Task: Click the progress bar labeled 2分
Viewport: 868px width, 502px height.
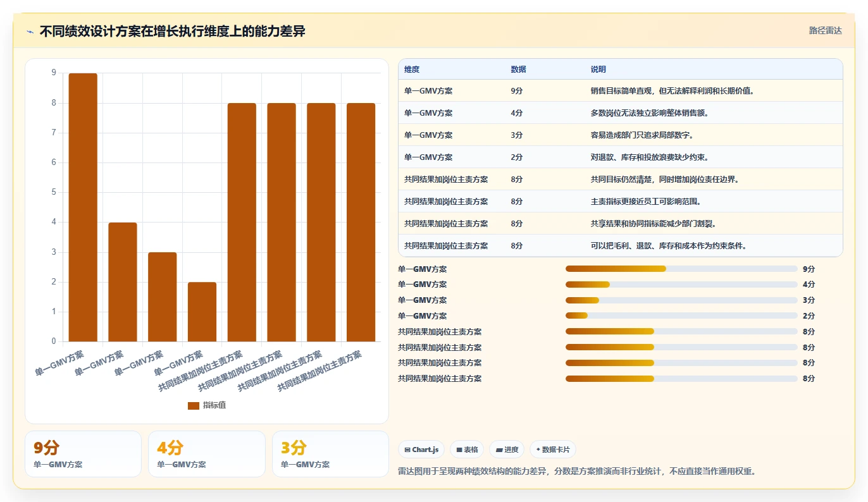Action: (x=681, y=315)
